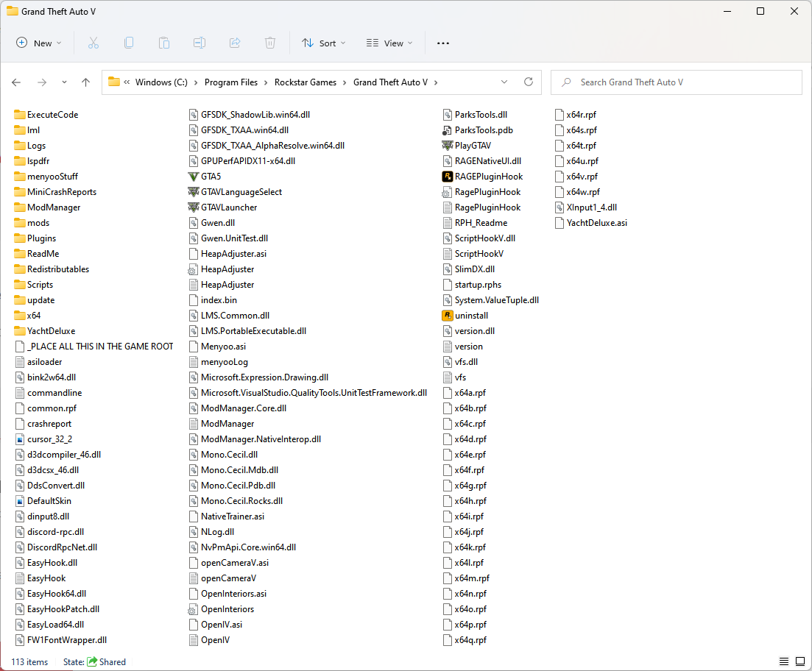
Task: Open the New item dropdown
Action: [x=39, y=43]
